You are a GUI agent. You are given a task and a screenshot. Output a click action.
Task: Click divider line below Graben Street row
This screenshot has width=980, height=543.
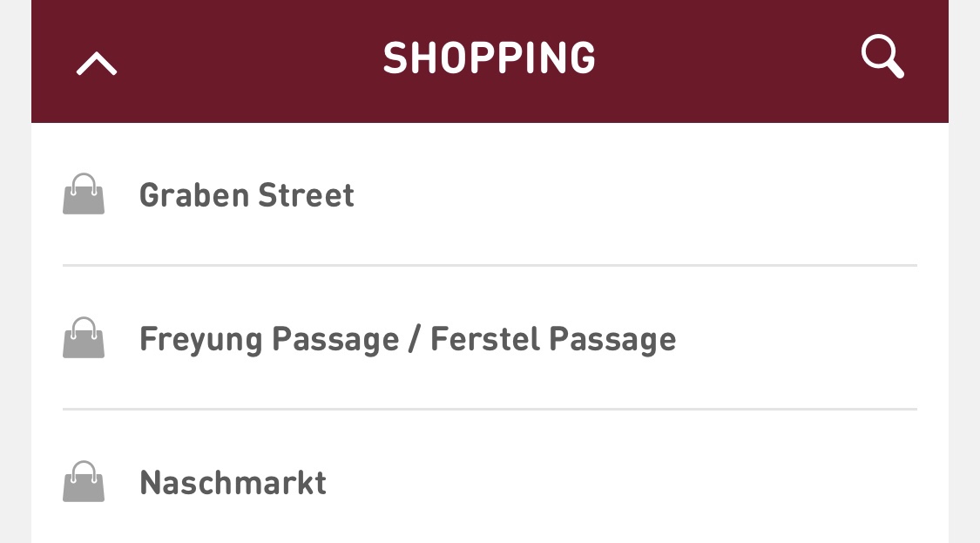point(490,265)
